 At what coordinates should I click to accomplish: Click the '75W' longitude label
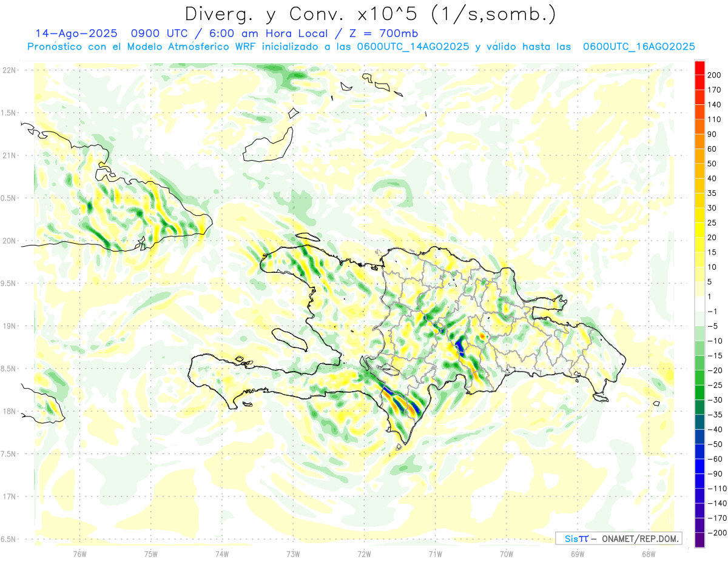pos(151,554)
